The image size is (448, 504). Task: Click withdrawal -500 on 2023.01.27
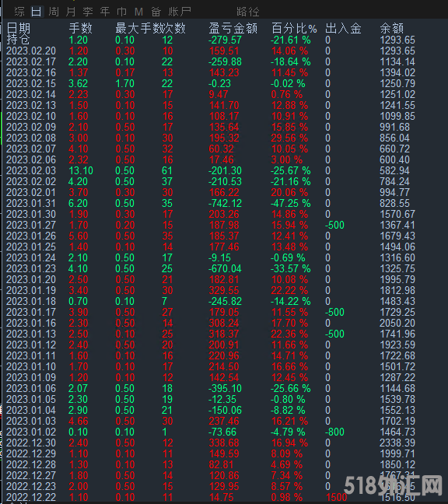[334, 225]
